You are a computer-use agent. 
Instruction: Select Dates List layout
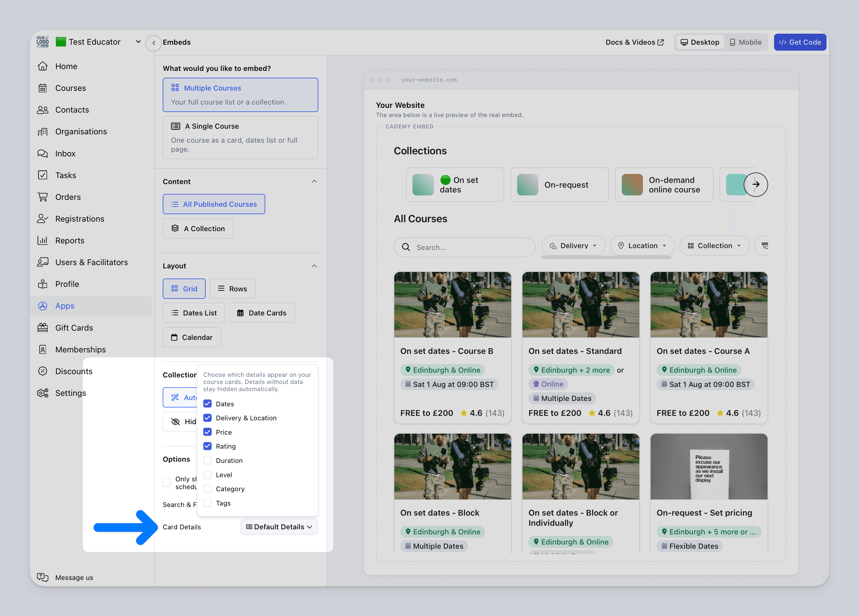(194, 313)
